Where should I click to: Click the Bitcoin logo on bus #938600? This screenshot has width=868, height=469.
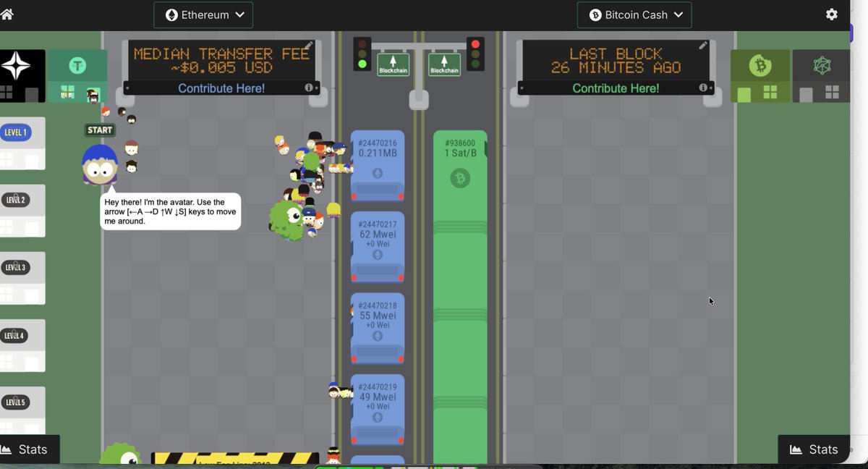460,177
